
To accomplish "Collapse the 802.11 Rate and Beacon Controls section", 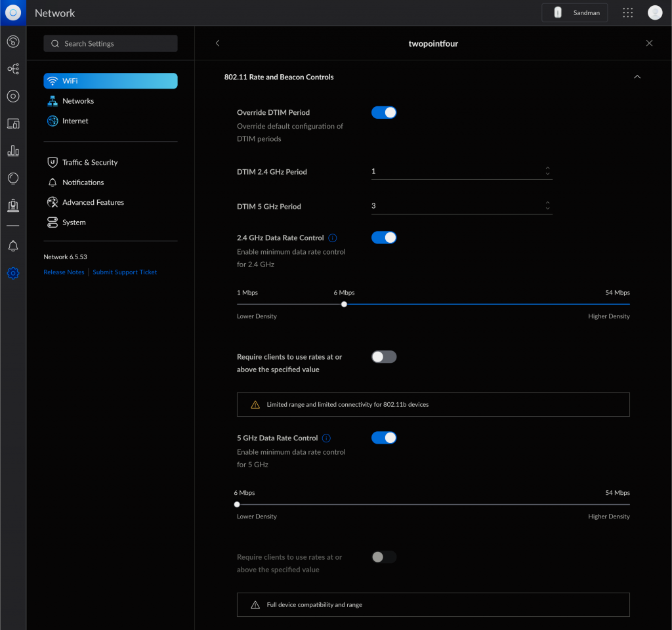I will tap(637, 77).
